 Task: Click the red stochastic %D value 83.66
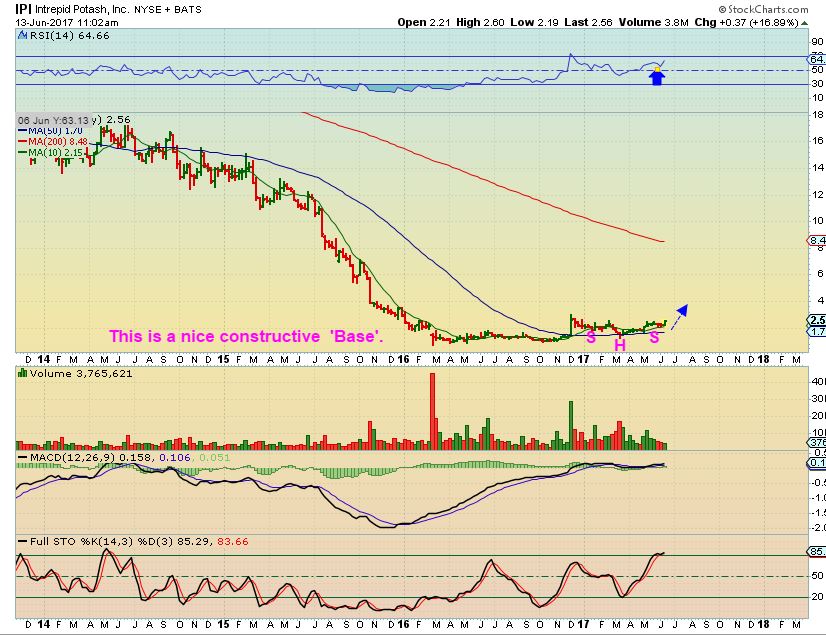click(232, 541)
